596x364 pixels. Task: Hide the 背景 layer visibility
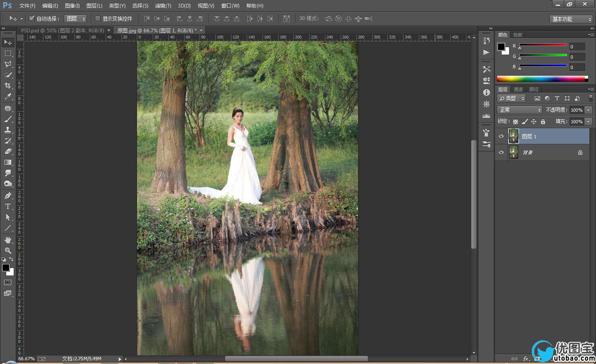pos(501,152)
